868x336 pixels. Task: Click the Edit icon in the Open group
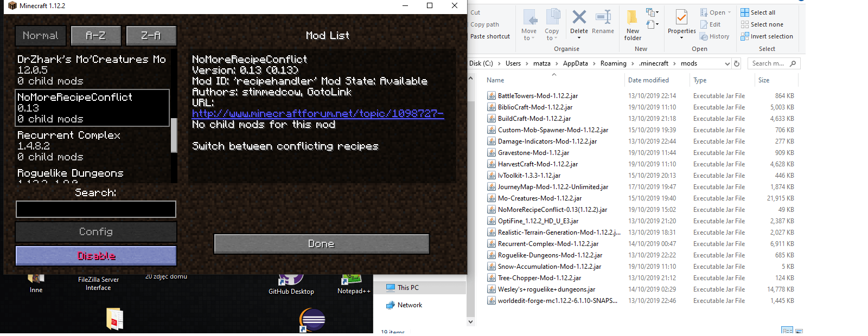(x=704, y=24)
